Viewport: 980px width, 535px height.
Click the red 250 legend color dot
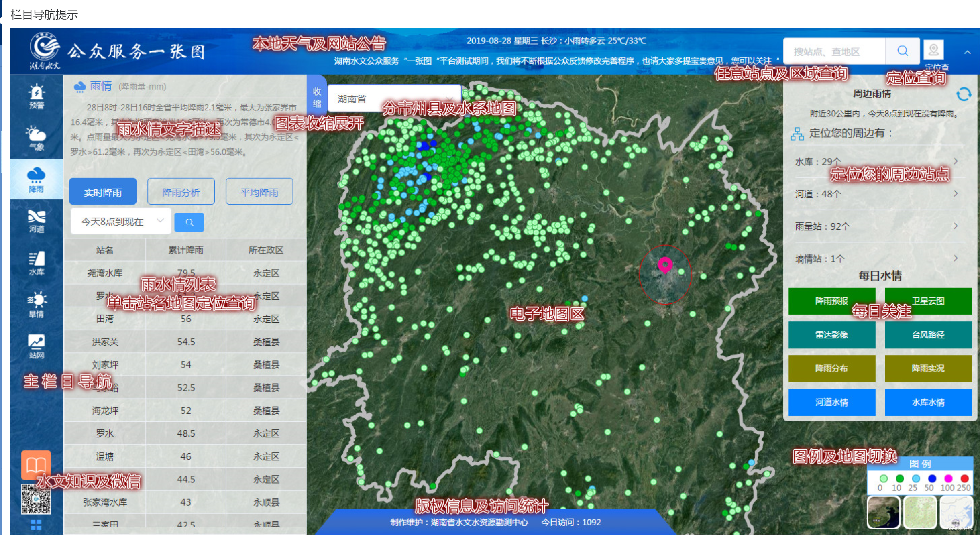964,478
